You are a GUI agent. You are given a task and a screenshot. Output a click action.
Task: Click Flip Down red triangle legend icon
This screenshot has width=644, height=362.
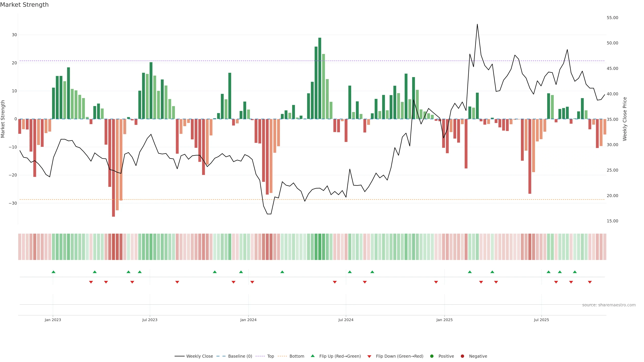click(369, 356)
